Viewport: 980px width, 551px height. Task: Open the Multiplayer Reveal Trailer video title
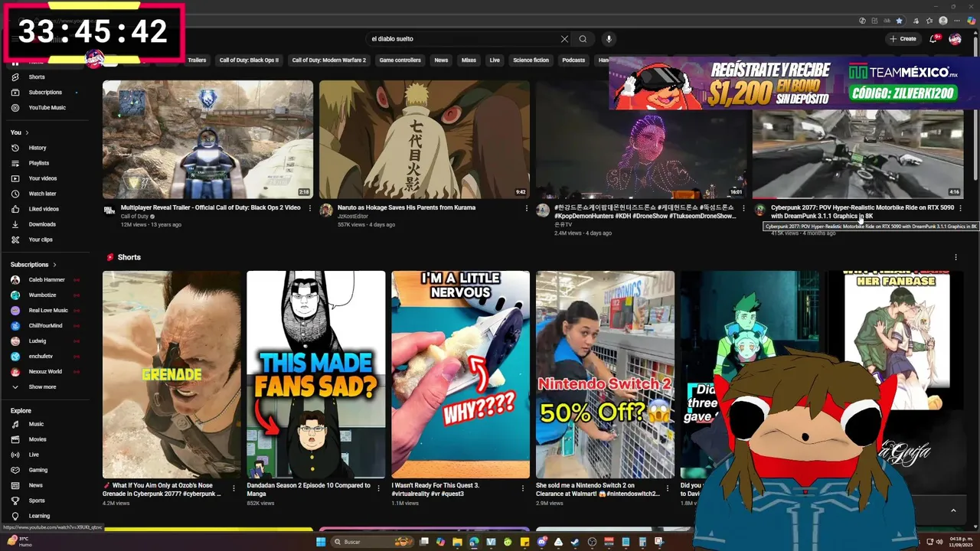211,207
